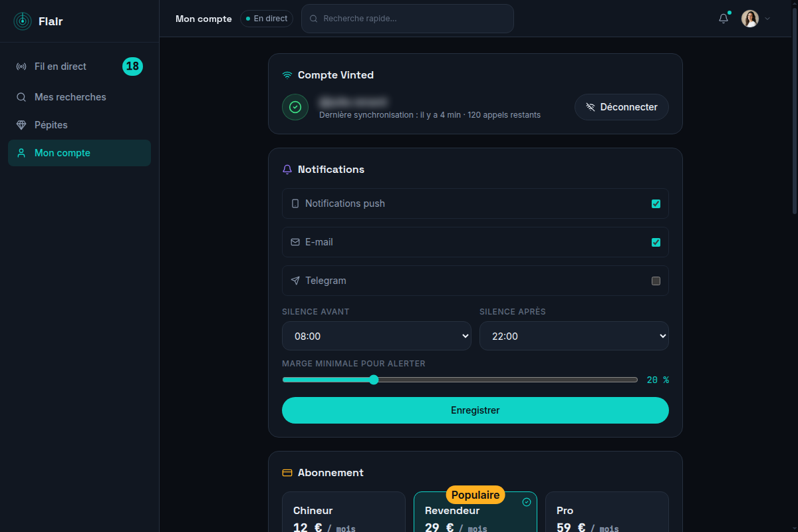Click the green check status circle
The width and height of the screenshot is (798, 532).
click(x=295, y=107)
